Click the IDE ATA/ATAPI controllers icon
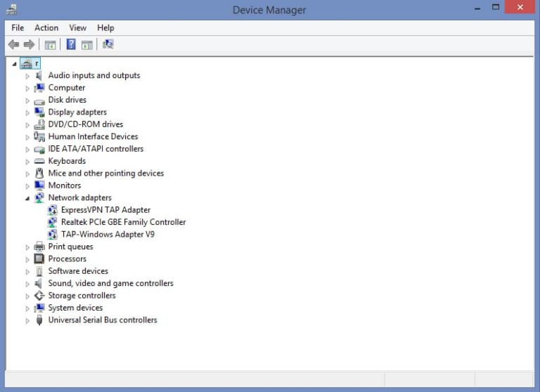This screenshot has width=540, height=392. pos(39,150)
